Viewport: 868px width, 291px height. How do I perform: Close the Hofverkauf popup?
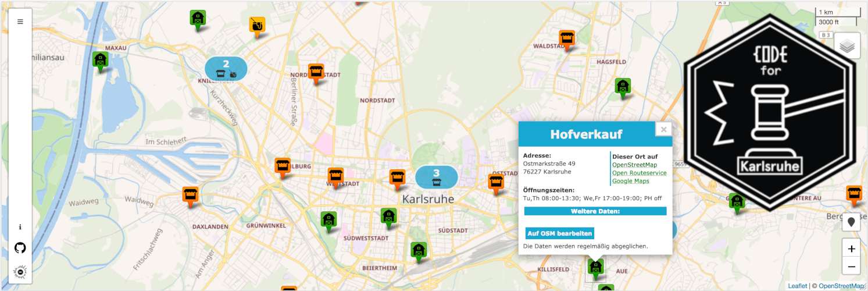coord(663,130)
